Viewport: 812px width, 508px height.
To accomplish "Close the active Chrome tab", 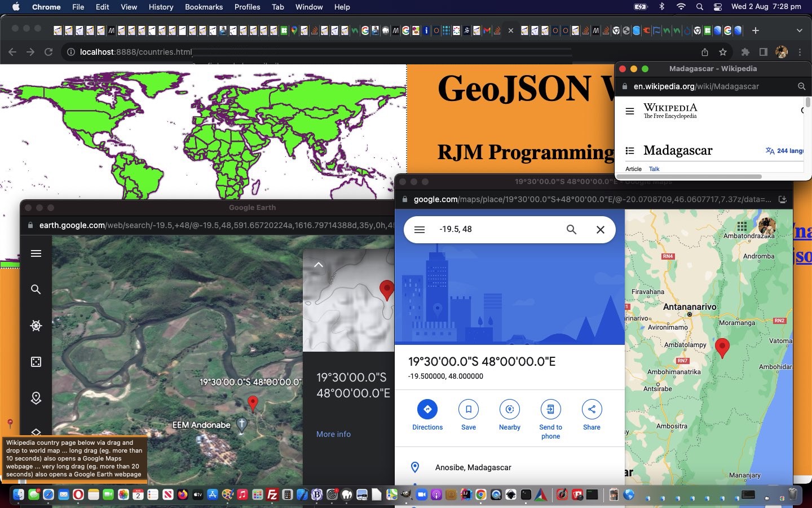I will (511, 30).
